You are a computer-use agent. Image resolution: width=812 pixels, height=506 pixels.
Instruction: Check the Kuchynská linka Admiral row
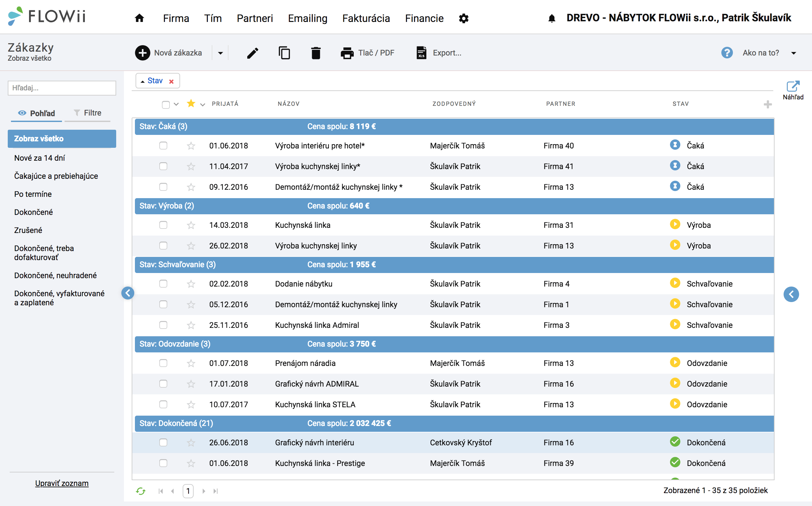click(x=163, y=325)
